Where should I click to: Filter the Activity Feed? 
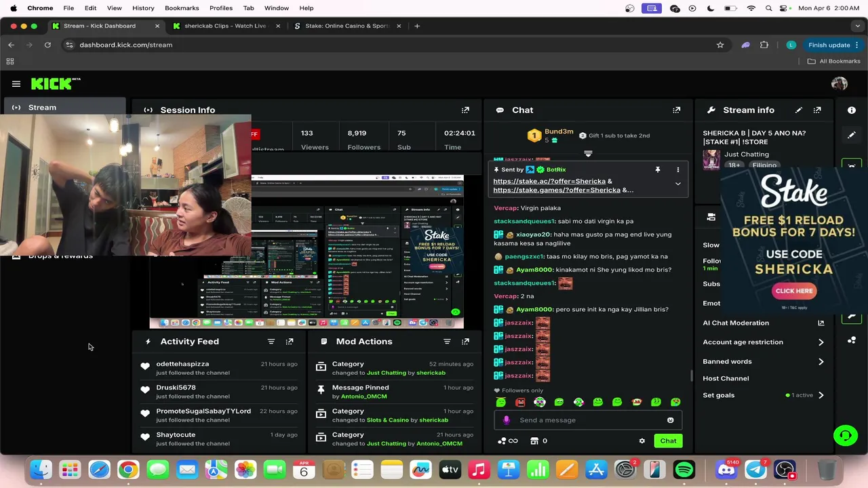point(271,342)
